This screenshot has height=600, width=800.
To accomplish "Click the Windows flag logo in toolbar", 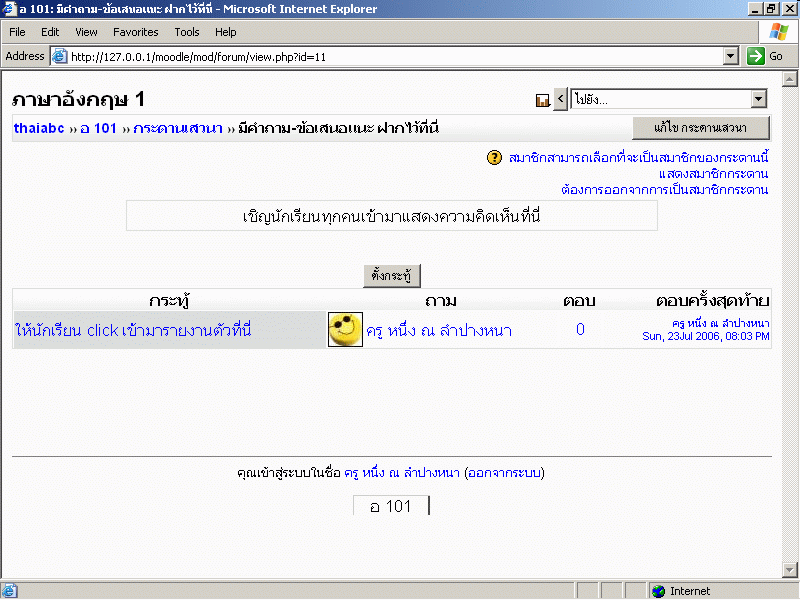I will tap(779, 32).
